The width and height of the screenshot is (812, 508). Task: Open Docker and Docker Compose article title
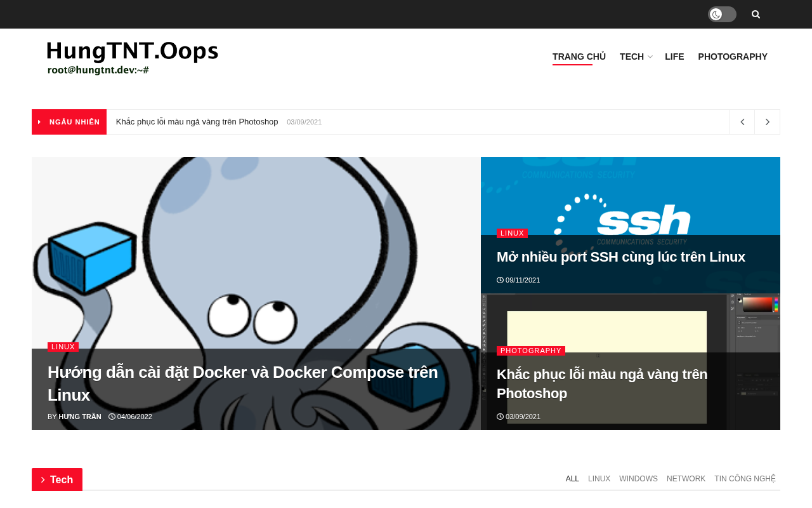click(243, 384)
